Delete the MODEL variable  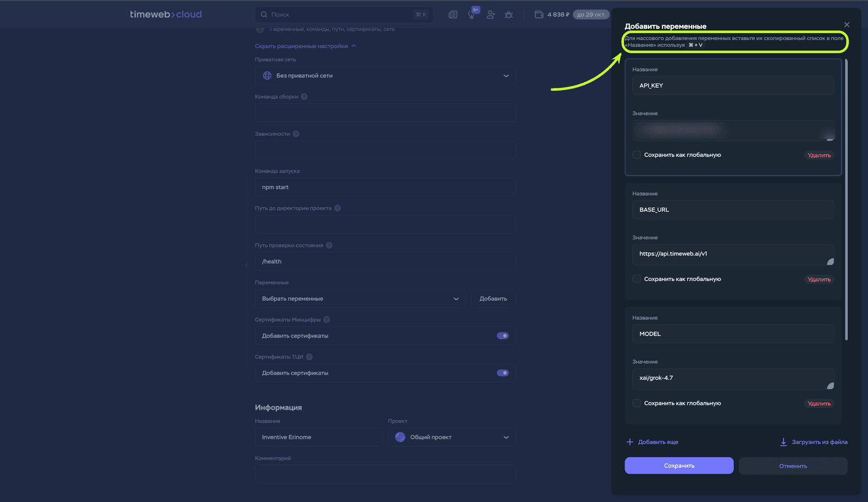click(819, 404)
